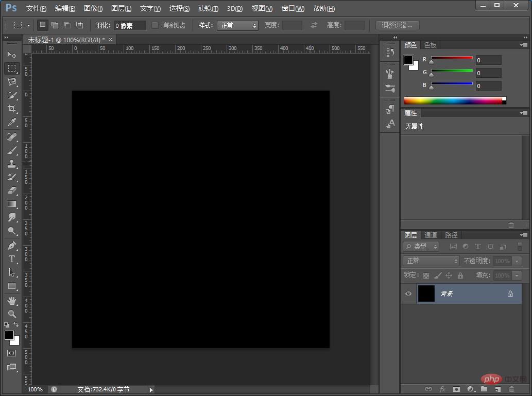The height and width of the screenshot is (396, 532).
Task: Reset to default foreground and background colors
Action: [7, 325]
